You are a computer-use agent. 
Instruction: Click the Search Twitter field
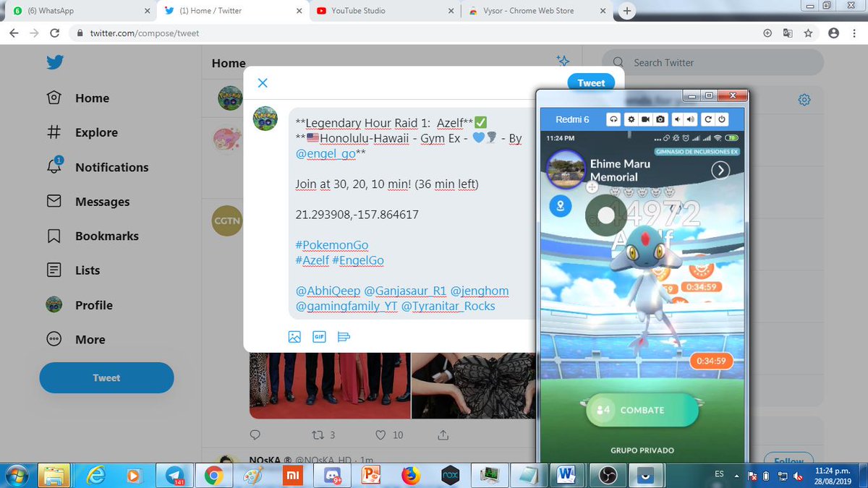(713, 63)
